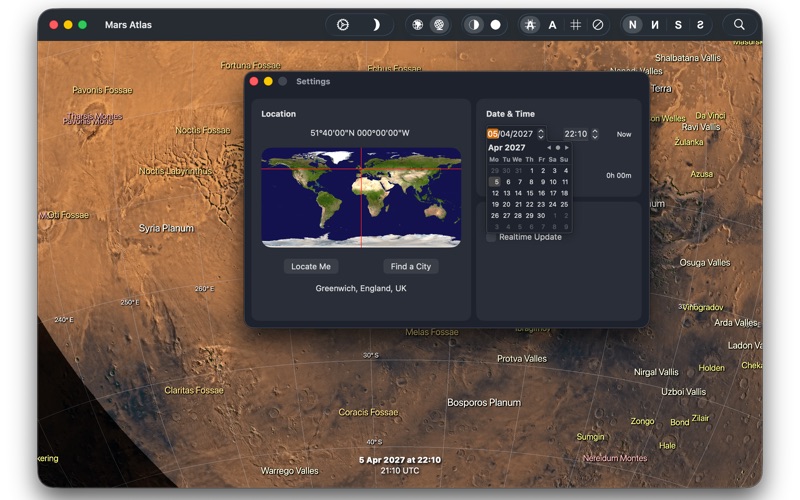
Task: Click the 5 Apr 2027 at 22:10 timestamp
Action: (x=399, y=460)
